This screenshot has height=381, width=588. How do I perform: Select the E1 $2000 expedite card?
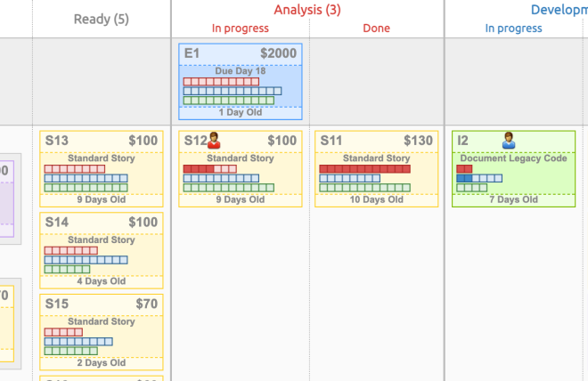click(x=241, y=81)
